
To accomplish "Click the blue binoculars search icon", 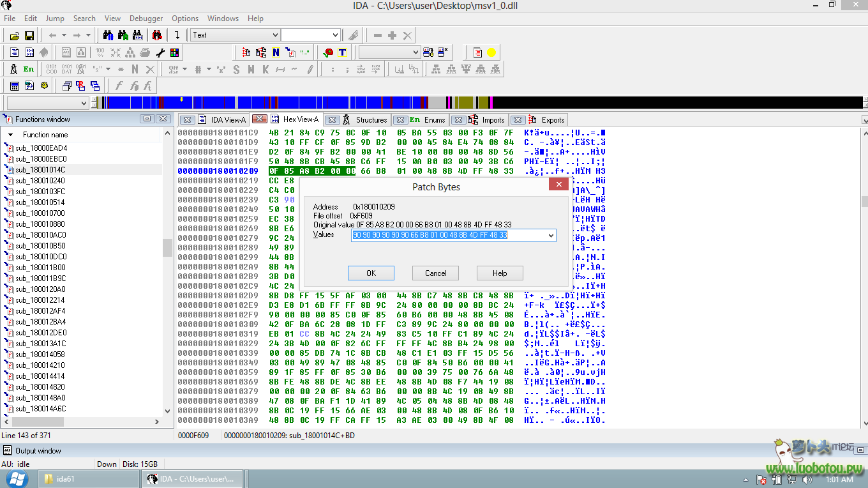I will click(109, 35).
